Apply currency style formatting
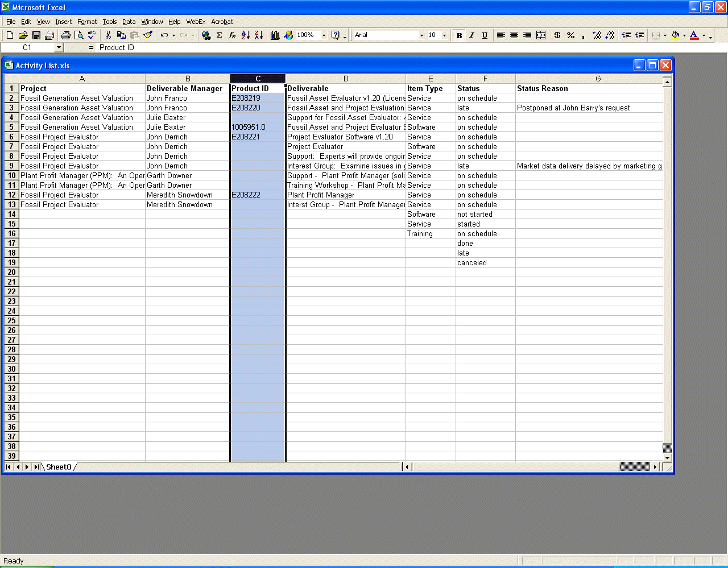 pyautogui.click(x=557, y=35)
